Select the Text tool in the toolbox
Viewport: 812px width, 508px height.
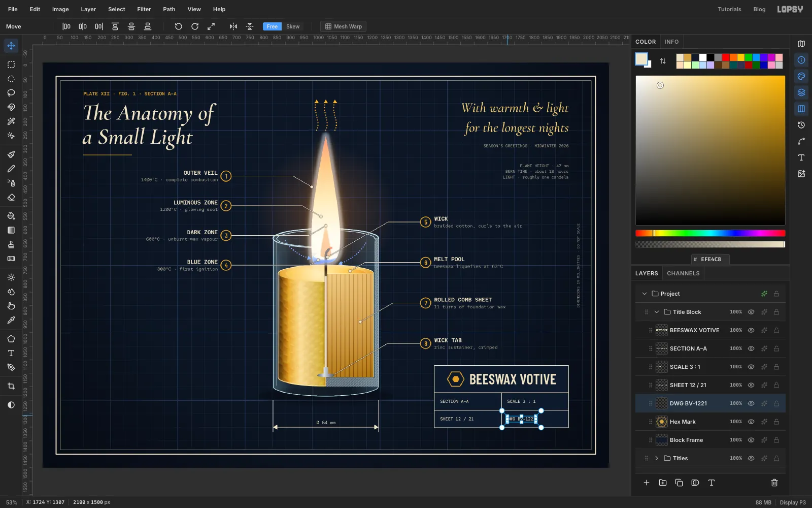point(11,353)
